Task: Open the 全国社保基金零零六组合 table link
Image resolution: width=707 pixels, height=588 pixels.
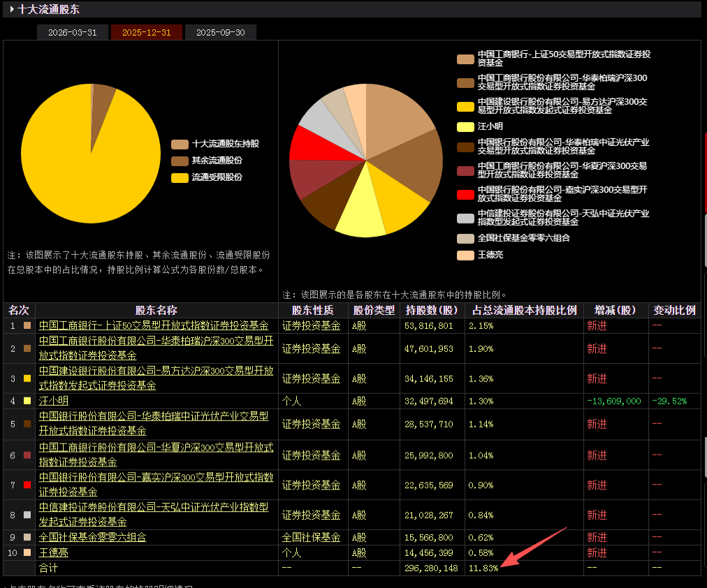Action: (92, 537)
